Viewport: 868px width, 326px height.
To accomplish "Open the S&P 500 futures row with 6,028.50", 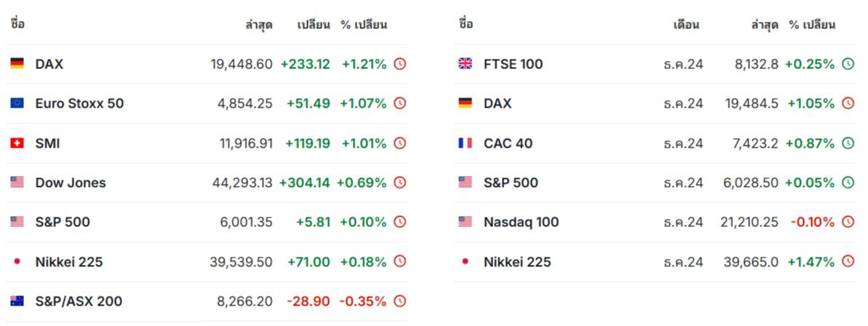I will pos(654,183).
